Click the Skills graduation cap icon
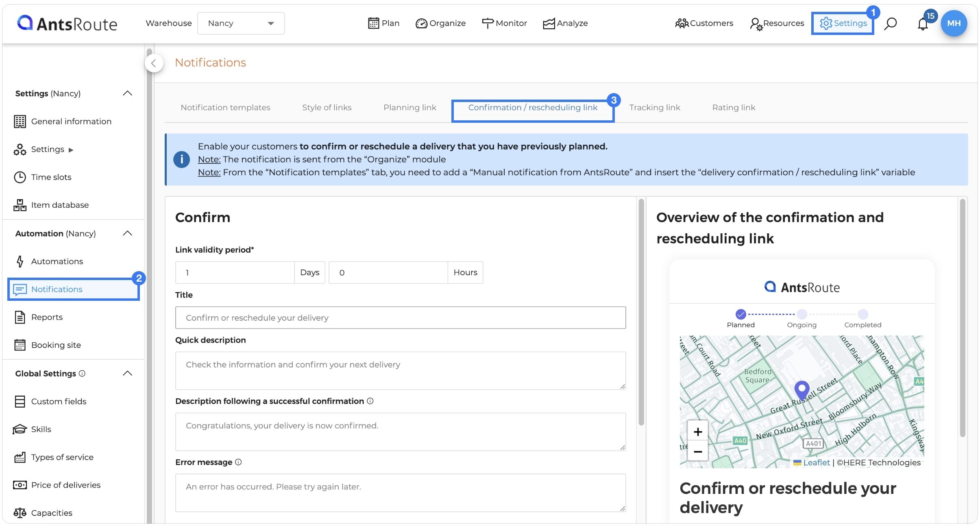The height and width of the screenshot is (526, 980). [20, 429]
